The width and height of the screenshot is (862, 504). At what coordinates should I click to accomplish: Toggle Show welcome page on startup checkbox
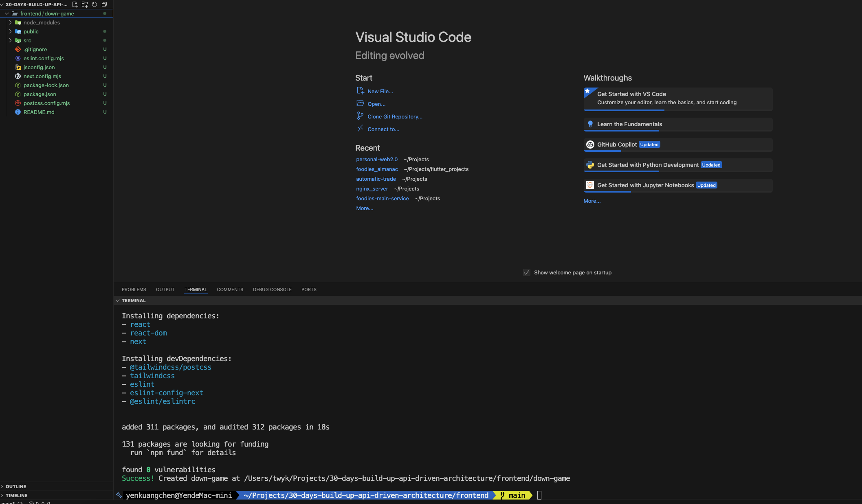pyautogui.click(x=526, y=272)
